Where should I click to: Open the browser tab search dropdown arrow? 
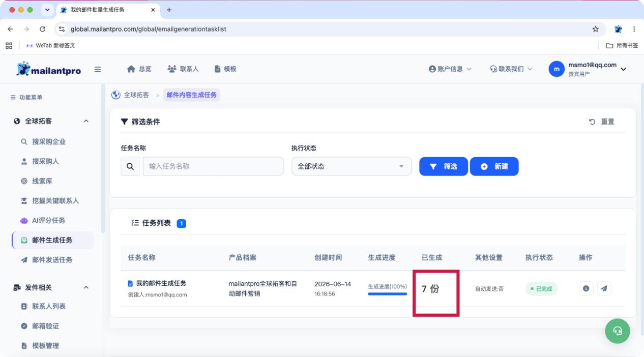[x=48, y=10]
